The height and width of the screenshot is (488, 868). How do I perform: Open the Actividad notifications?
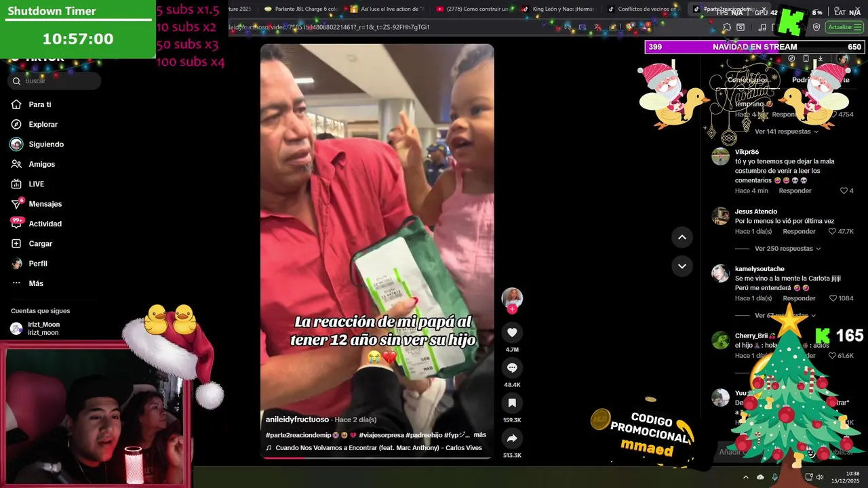tap(45, 224)
